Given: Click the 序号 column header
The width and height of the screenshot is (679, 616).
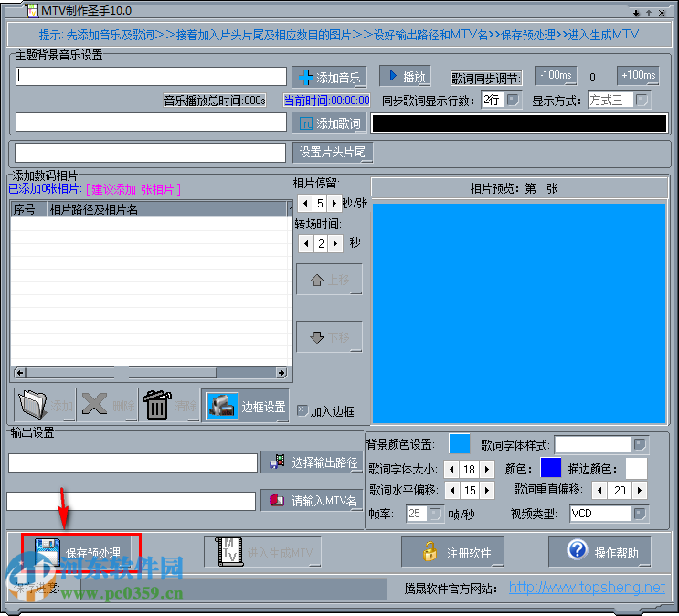Looking at the screenshot, I should pyautogui.click(x=29, y=209).
